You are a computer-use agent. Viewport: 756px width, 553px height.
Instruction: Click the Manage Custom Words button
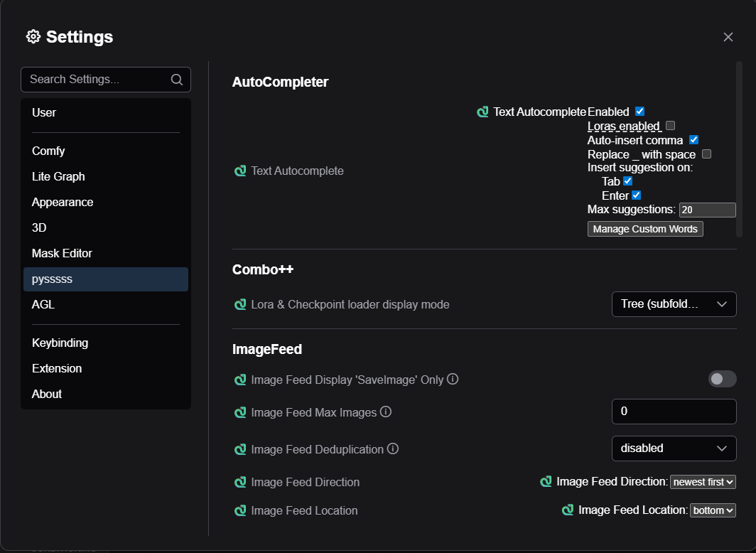(645, 229)
